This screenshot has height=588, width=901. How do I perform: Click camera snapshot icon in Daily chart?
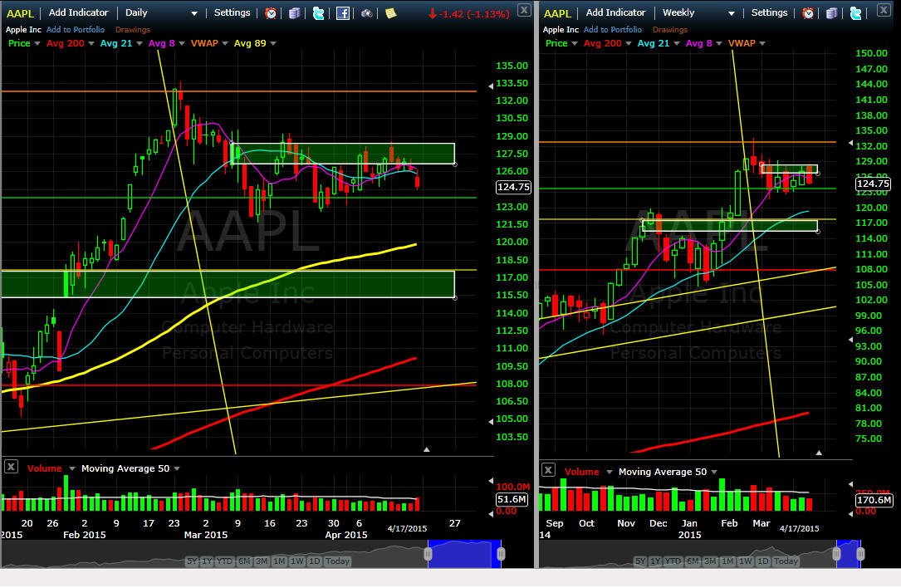[366, 13]
